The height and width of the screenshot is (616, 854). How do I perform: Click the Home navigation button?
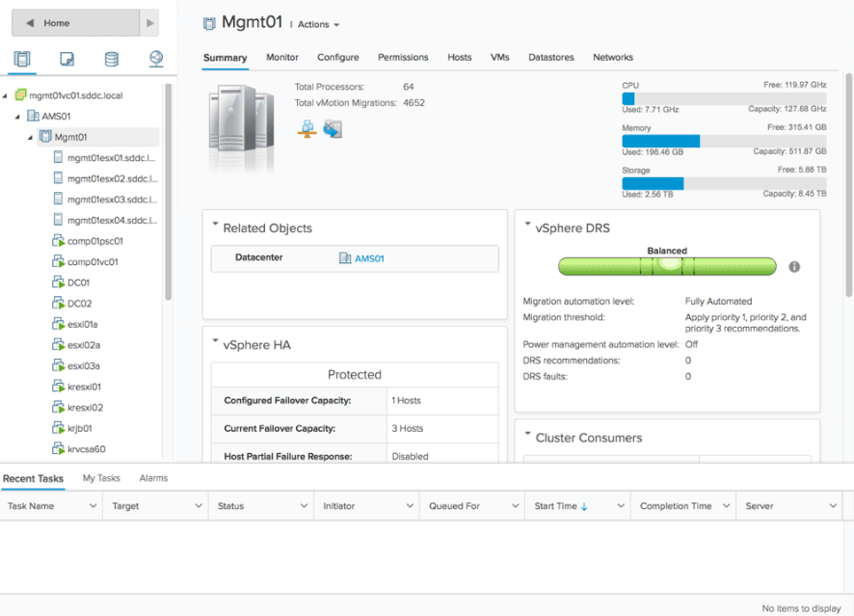(x=76, y=23)
